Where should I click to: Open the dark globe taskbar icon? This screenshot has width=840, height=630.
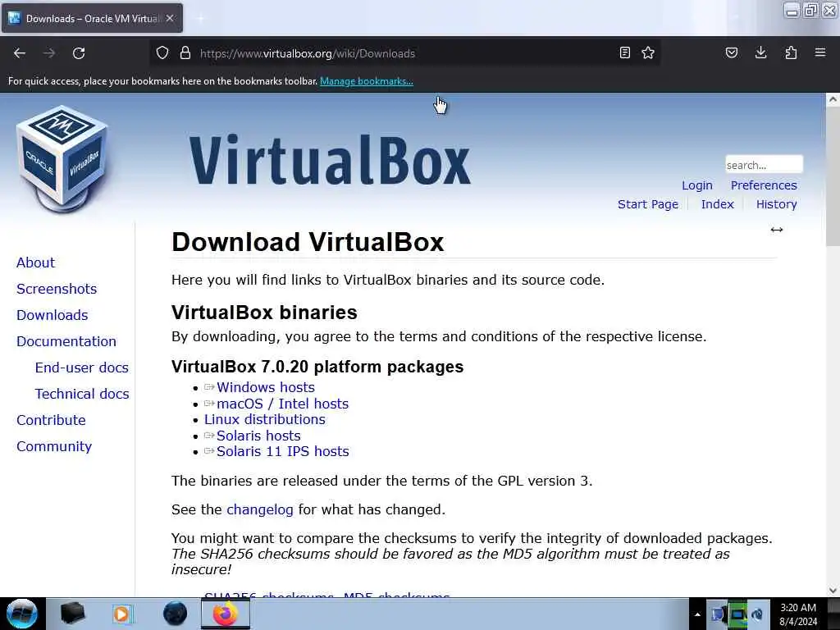point(176,614)
